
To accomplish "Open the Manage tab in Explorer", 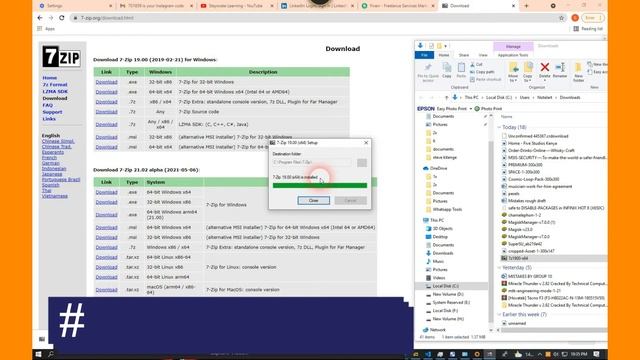I will coord(513,47).
